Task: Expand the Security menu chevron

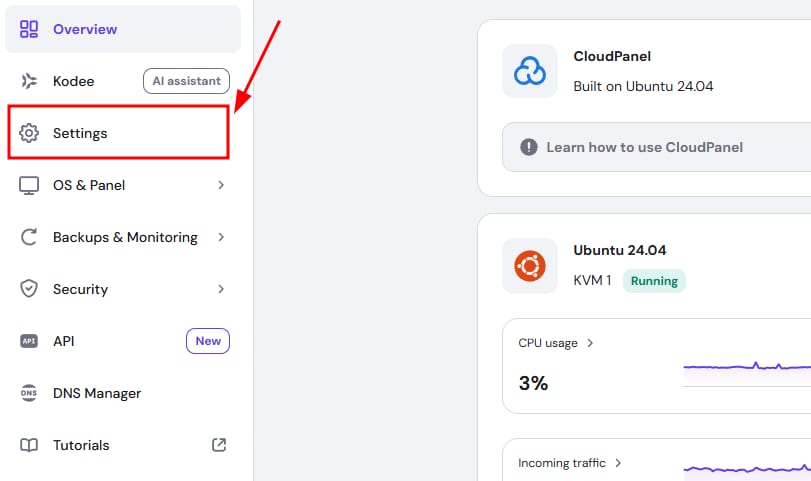Action: (x=221, y=289)
